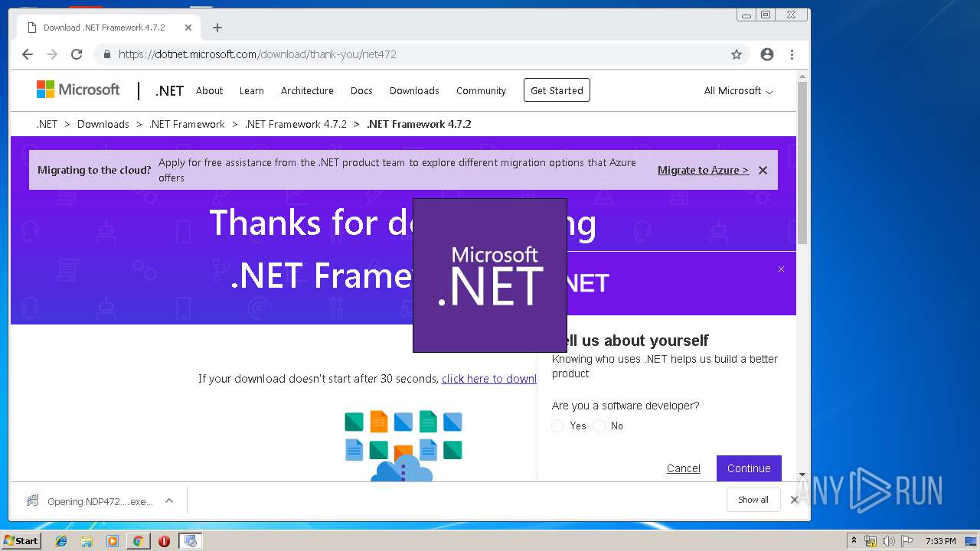The height and width of the screenshot is (551, 980).
Task: Select the installer taskbar item
Action: pos(190,541)
